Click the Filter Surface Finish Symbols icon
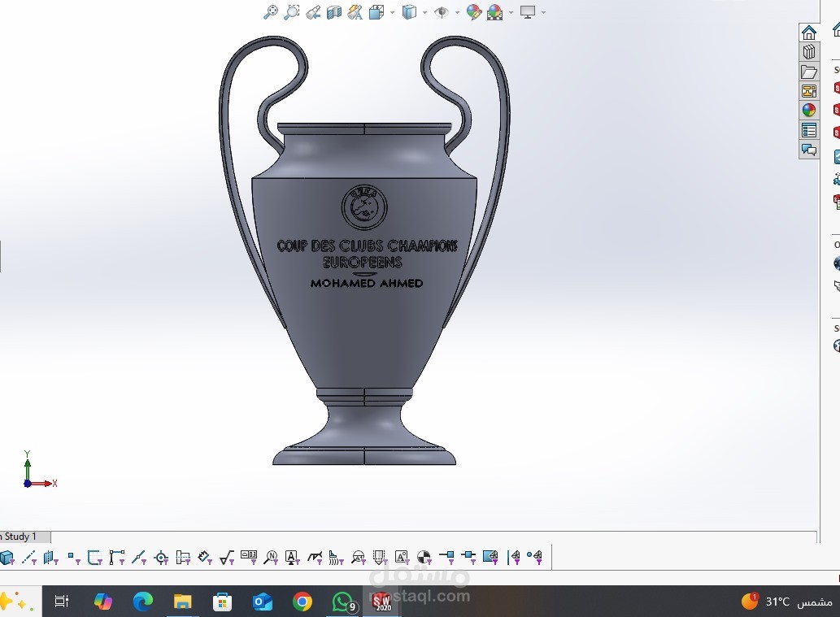840x617 pixels. [227, 558]
